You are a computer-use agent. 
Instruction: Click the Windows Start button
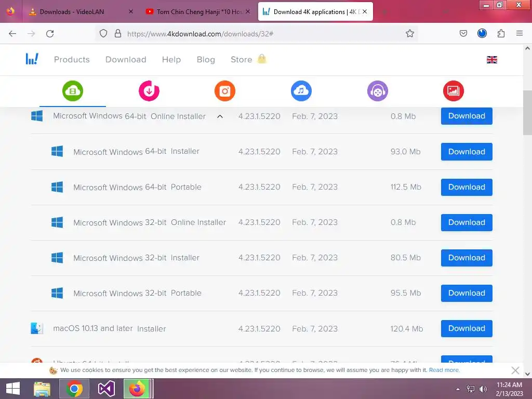[13, 389]
